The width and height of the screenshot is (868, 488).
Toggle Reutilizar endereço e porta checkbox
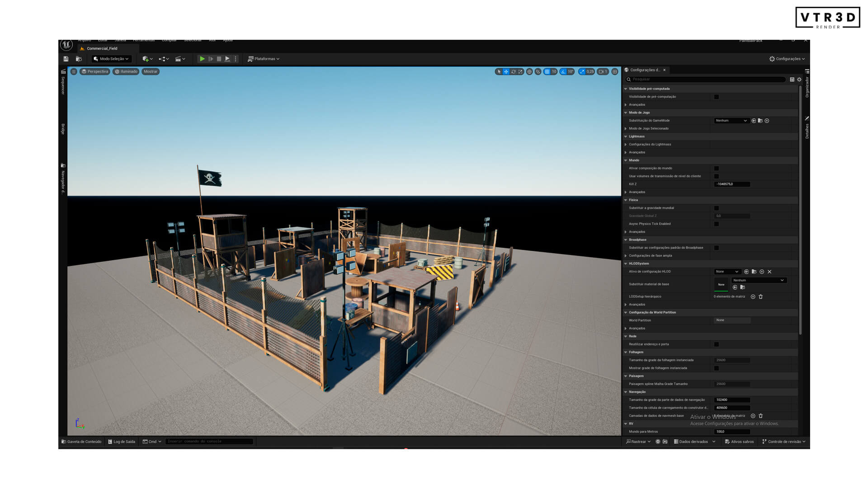click(717, 344)
